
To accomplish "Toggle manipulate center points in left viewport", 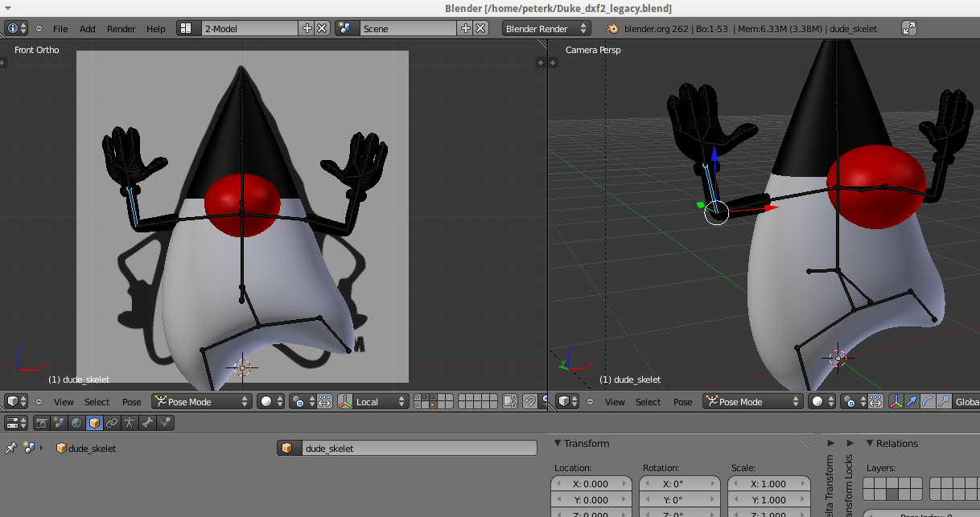I will coord(324,401).
